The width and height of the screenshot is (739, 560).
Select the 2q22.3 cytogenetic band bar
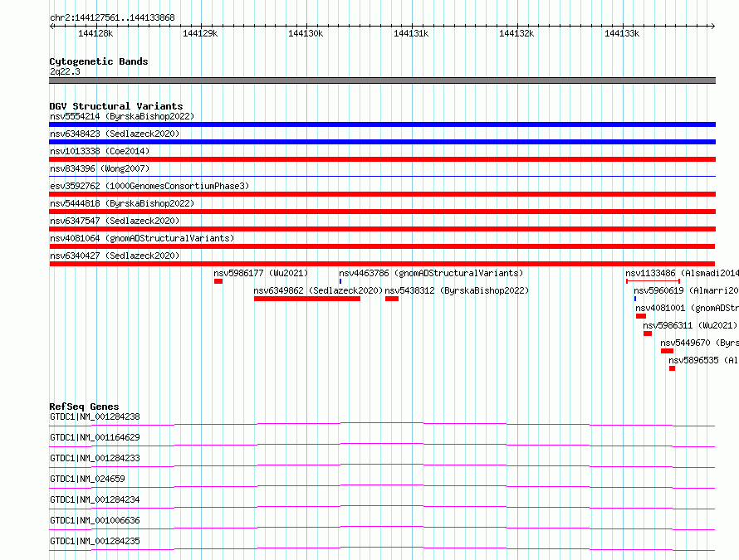click(382, 80)
